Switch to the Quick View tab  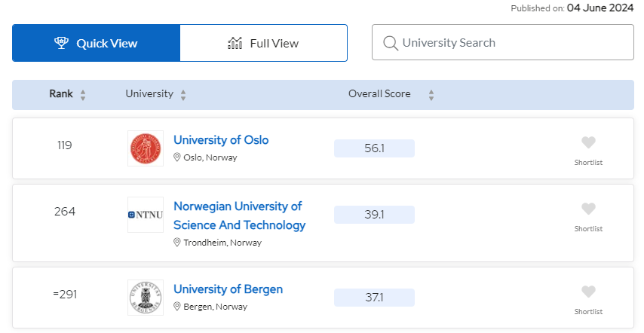(96, 43)
